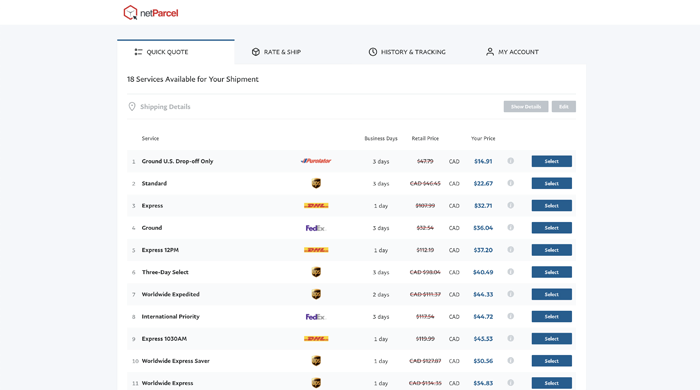Click the Purolator carrier logo

coord(316,161)
